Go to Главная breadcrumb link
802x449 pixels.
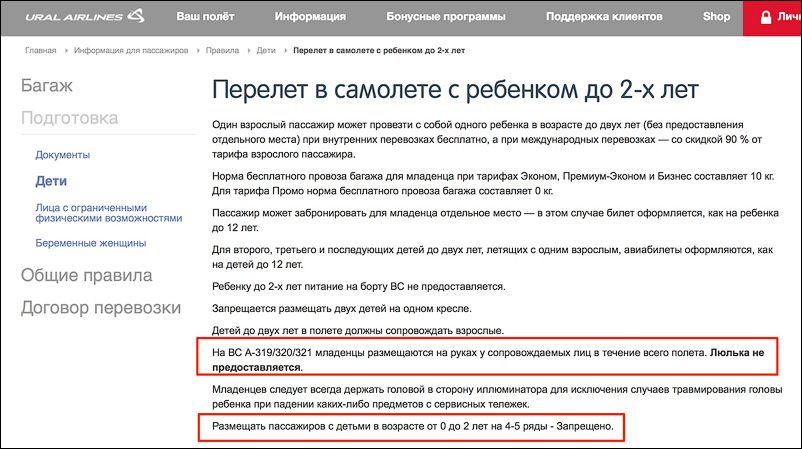[40, 51]
